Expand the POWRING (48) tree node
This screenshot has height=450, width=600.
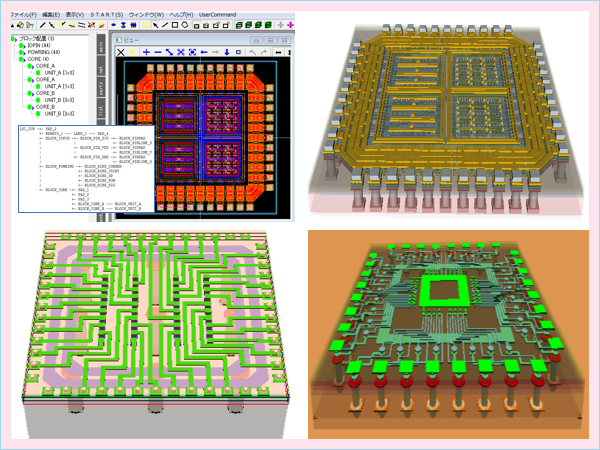point(16,51)
